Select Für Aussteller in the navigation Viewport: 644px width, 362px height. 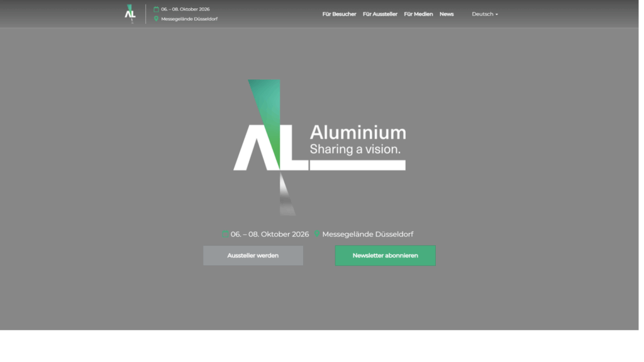click(x=380, y=14)
